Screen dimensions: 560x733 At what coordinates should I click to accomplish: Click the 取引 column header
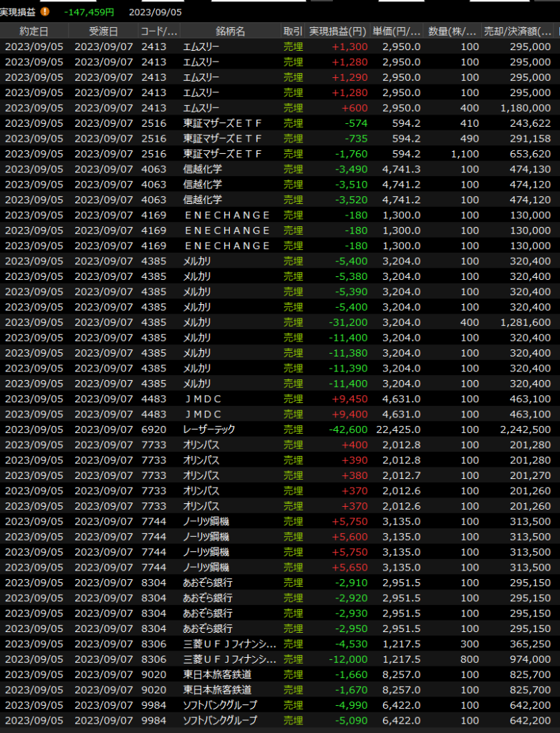[292, 31]
